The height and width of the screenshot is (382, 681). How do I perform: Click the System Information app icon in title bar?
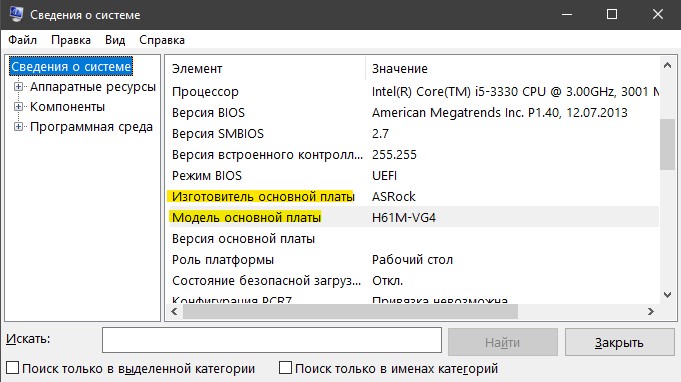(16, 14)
